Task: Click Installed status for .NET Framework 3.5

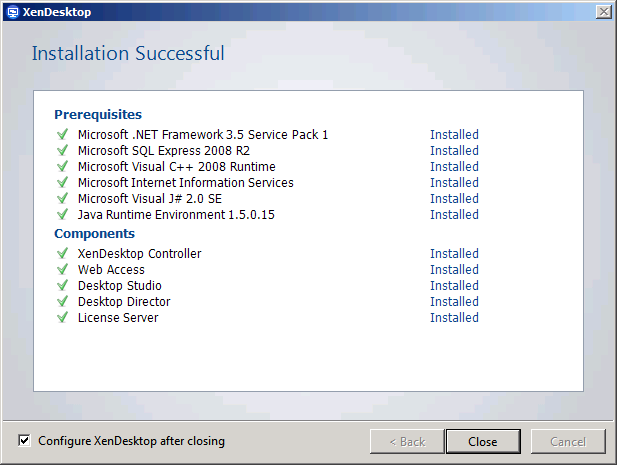Action: pos(454,135)
